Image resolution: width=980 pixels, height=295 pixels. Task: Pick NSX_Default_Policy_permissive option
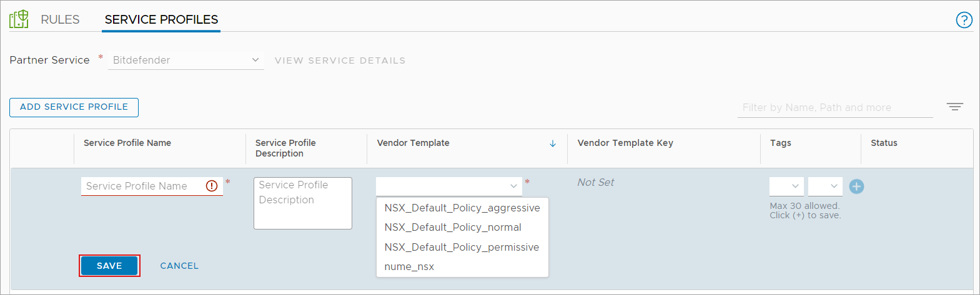click(461, 247)
